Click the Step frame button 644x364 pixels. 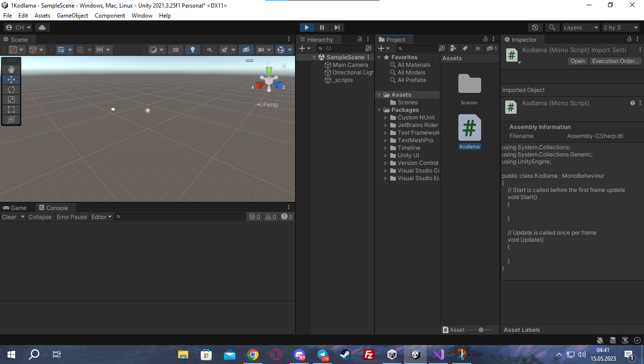point(337,27)
